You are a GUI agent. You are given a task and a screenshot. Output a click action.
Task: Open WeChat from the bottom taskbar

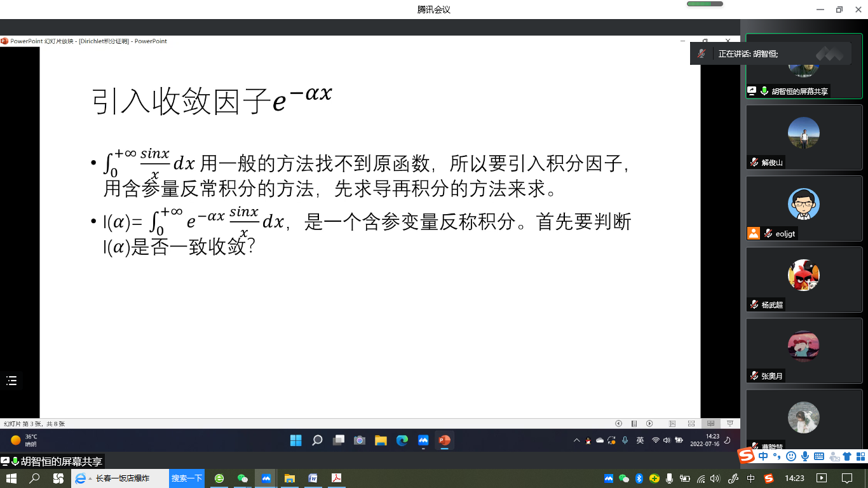(x=242, y=478)
